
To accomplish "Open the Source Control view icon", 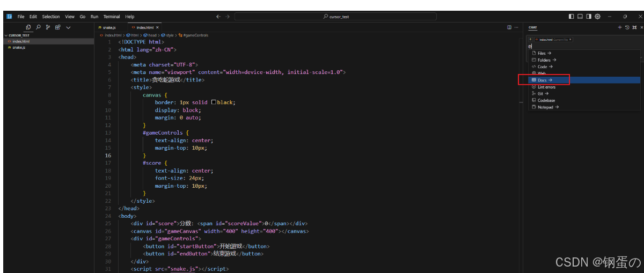I will [x=48, y=27].
